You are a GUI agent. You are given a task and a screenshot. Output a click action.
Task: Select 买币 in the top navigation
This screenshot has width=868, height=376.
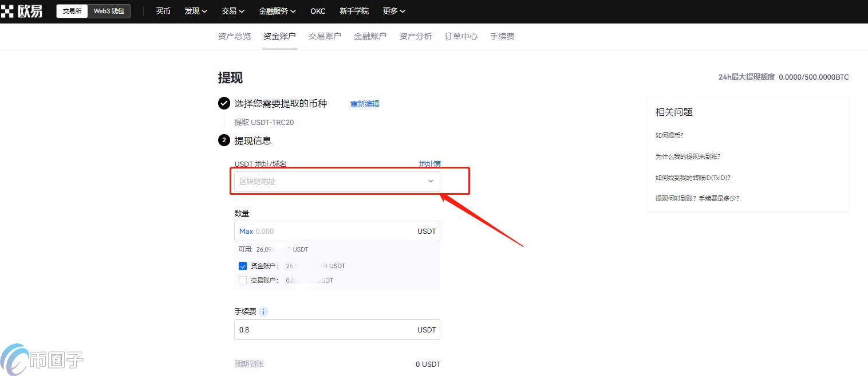[163, 11]
